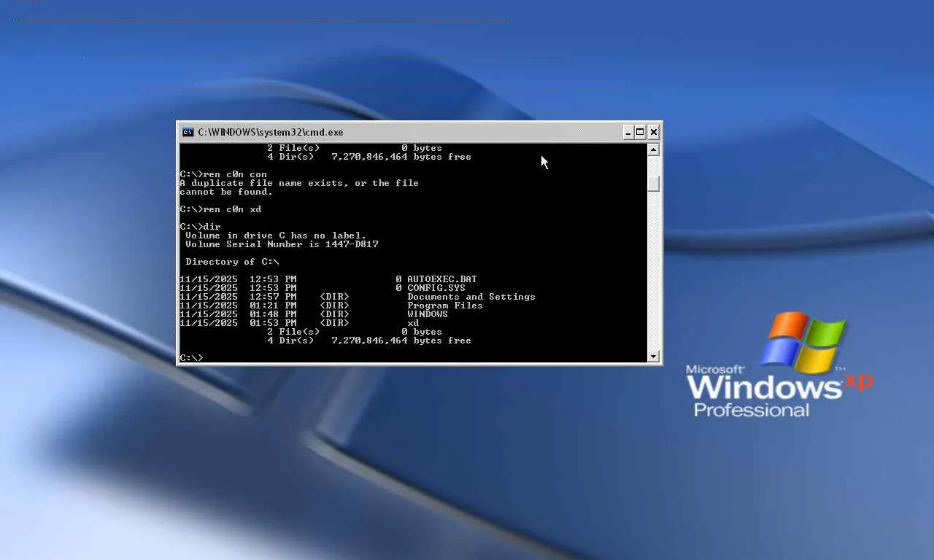Click the 01:48 PM timestamp
This screenshot has width=934, height=560.
click(273, 314)
